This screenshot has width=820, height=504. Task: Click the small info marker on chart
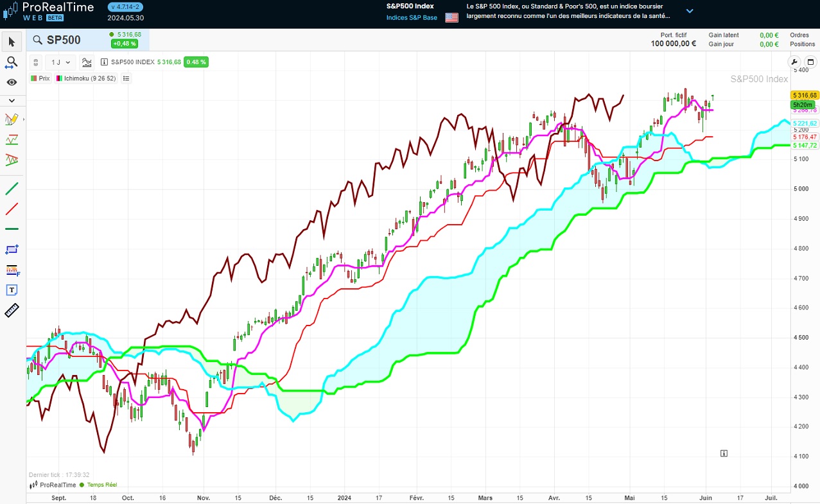[x=724, y=453]
